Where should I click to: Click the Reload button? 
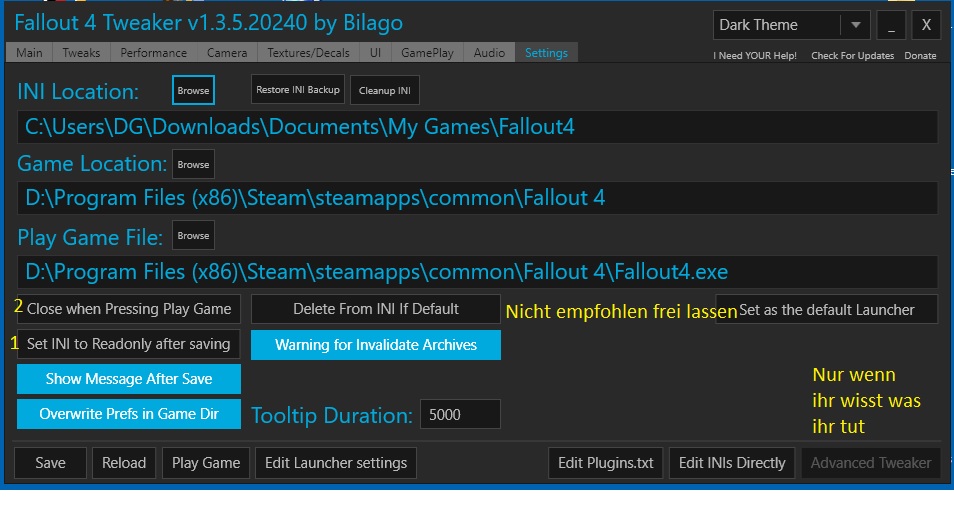(x=124, y=463)
